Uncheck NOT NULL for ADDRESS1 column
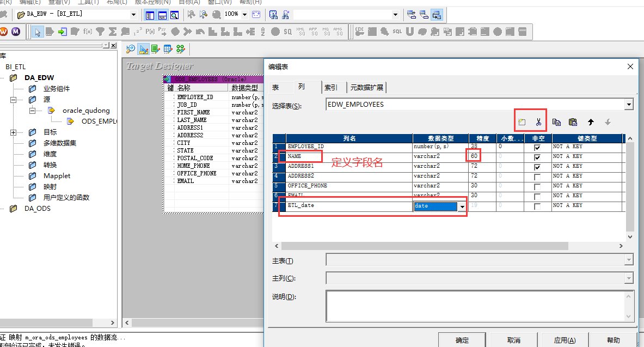This screenshot has width=644, height=347. click(538, 166)
